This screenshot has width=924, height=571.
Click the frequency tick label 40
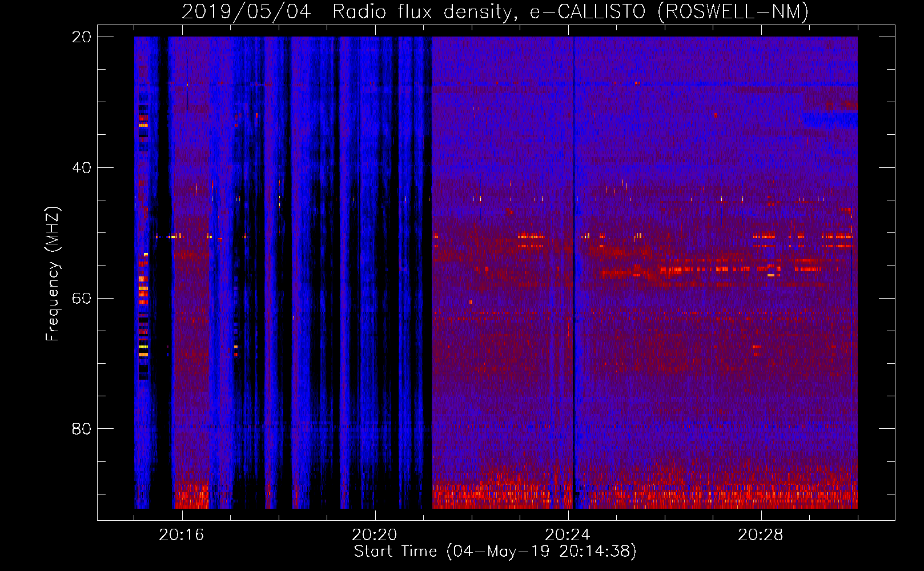point(82,168)
